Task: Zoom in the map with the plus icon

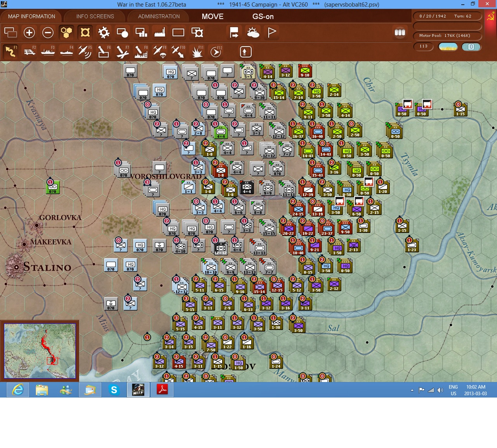Action: pyautogui.click(x=29, y=32)
